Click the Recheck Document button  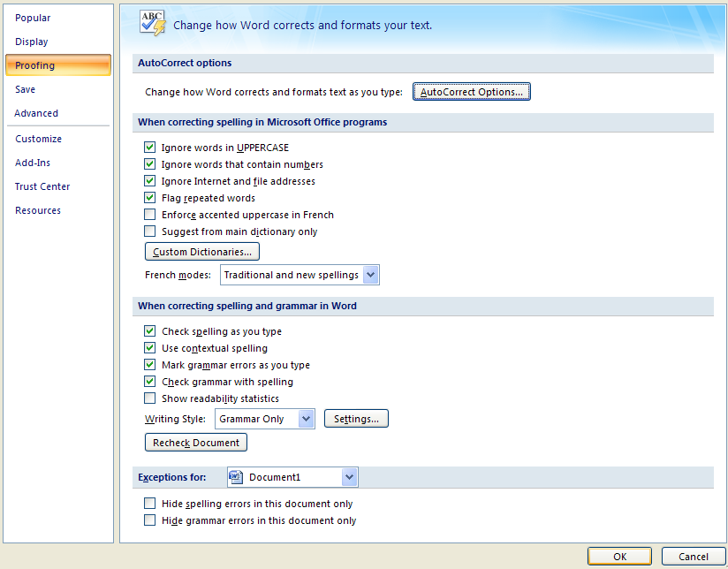coord(196,442)
